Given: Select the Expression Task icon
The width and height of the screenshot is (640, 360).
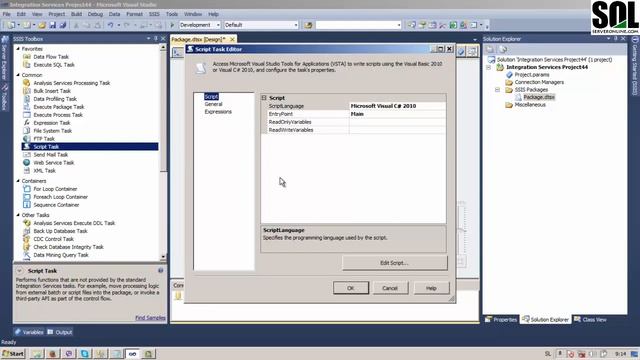Looking at the screenshot, I should pyautogui.click(x=27, y=122).
